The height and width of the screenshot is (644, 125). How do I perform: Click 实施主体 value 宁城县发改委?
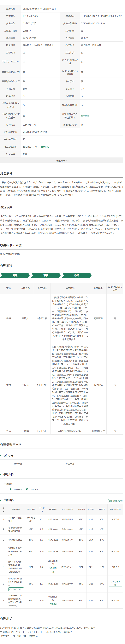pyautogui.click(x=29, y=24)
